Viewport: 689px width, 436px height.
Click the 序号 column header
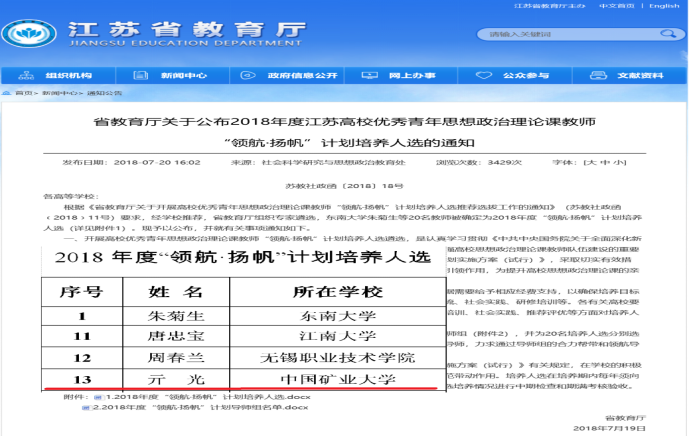pos(82,292)
